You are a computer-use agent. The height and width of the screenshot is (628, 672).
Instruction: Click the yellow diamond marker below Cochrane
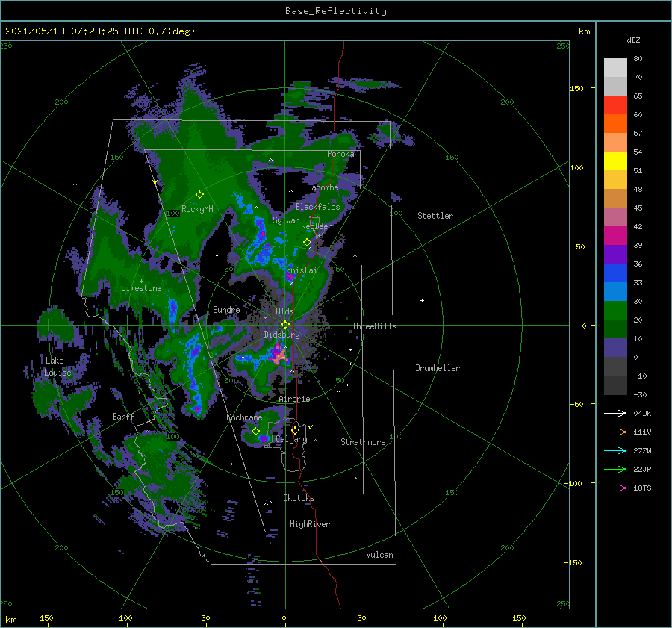[x=255, y=432]
